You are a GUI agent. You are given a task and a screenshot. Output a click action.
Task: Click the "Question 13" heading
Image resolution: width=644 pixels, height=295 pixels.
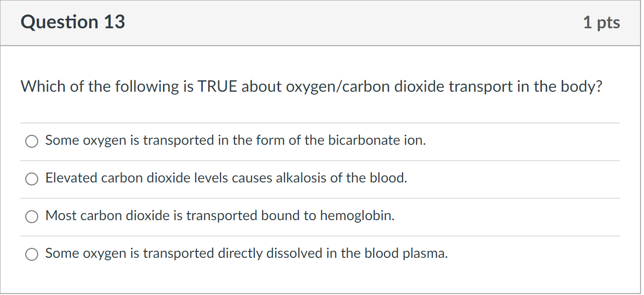[73, 22]
